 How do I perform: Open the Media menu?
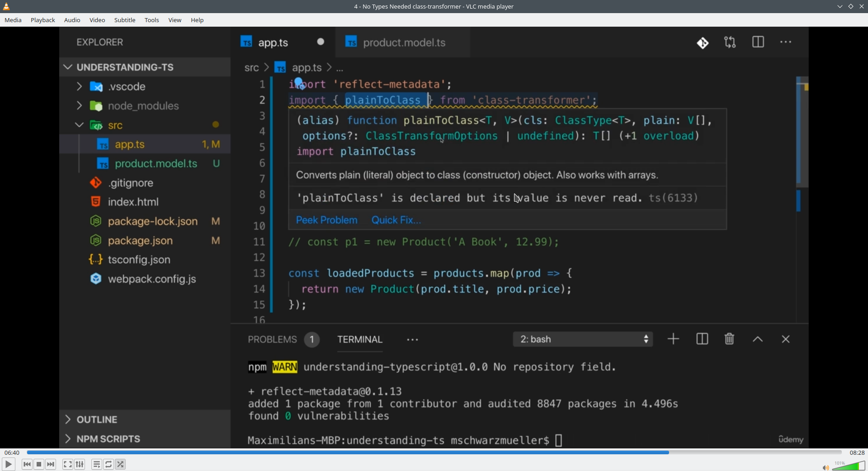[13, 20]
